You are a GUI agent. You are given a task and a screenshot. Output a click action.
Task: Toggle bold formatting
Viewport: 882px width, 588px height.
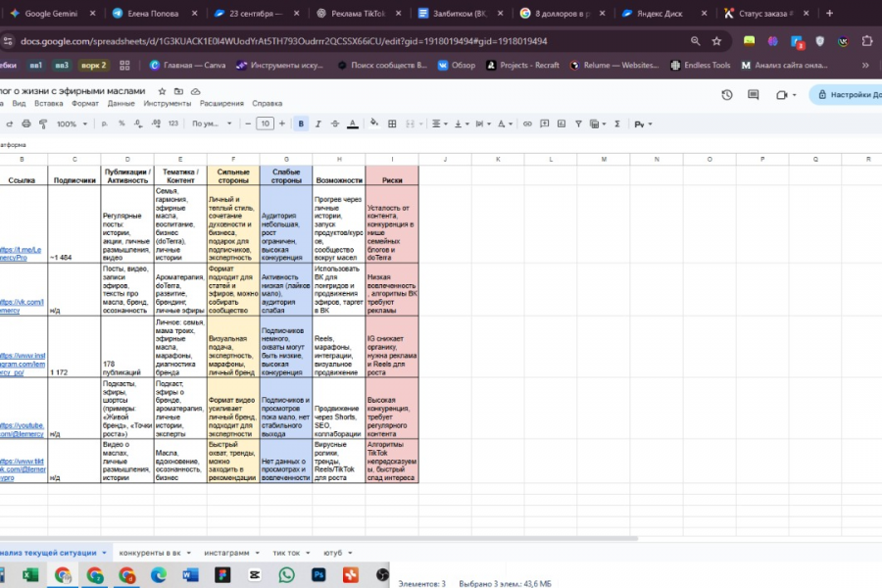point(301,123)
